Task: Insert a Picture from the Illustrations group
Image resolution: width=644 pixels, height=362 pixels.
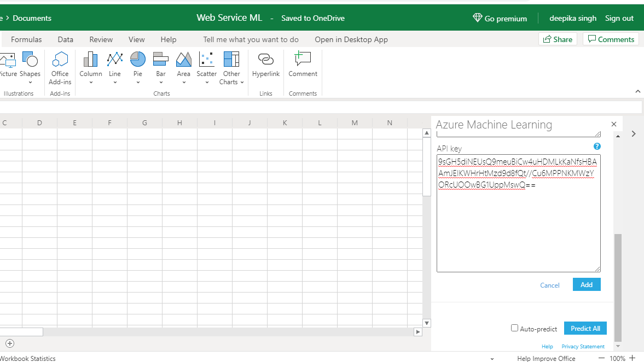Action: point(8,65)
